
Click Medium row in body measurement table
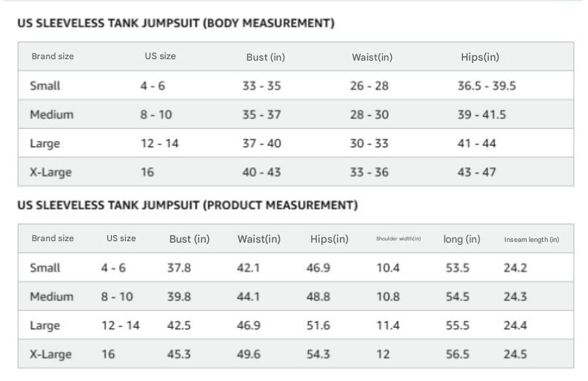tap(296, 114)
